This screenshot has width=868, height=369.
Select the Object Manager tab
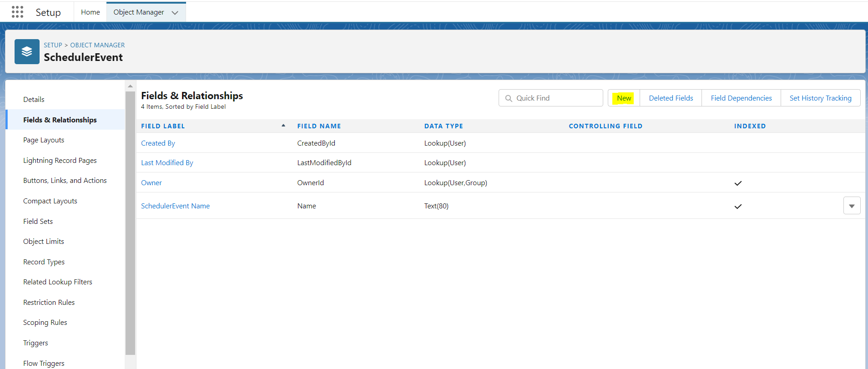pos(138,12)
